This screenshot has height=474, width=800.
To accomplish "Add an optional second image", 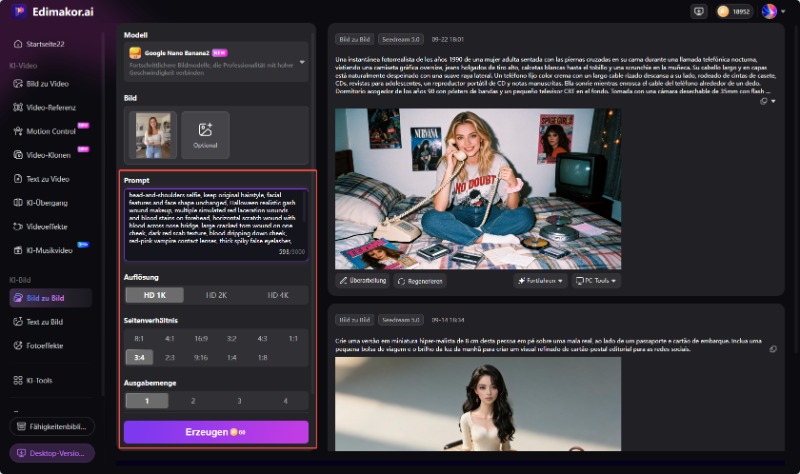I will pos(205,135).
